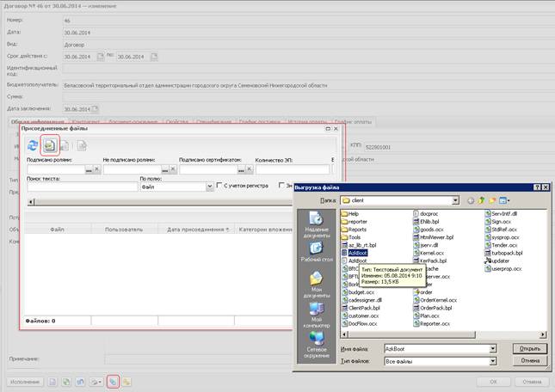Click the highlighted attach file icon
555x392 pixels.
50,146
